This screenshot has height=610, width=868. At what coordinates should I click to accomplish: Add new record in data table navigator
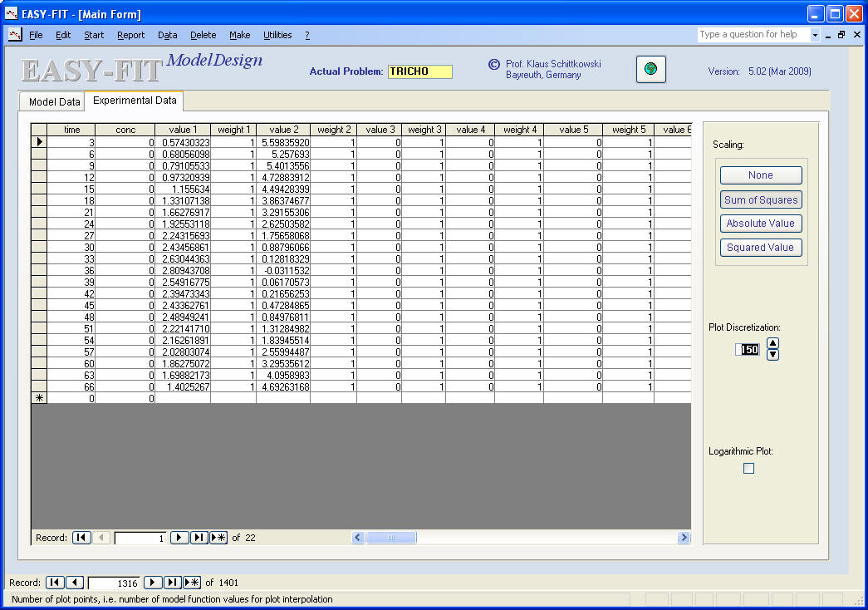tap(218, 538)
